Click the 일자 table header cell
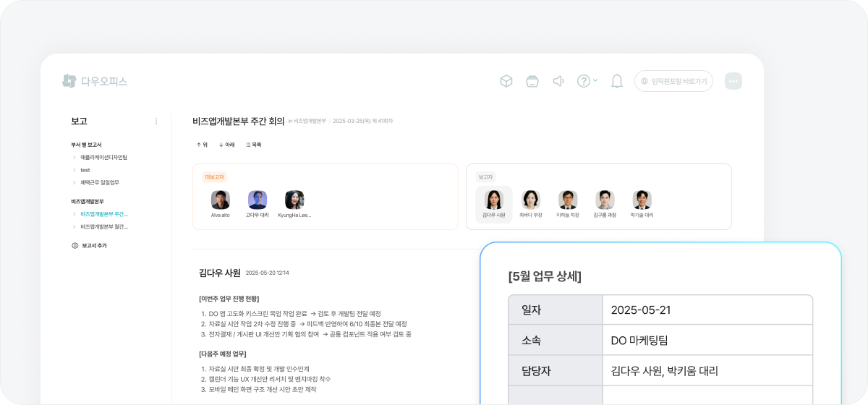This screenshot has height=405, width=868. (556, 310)
